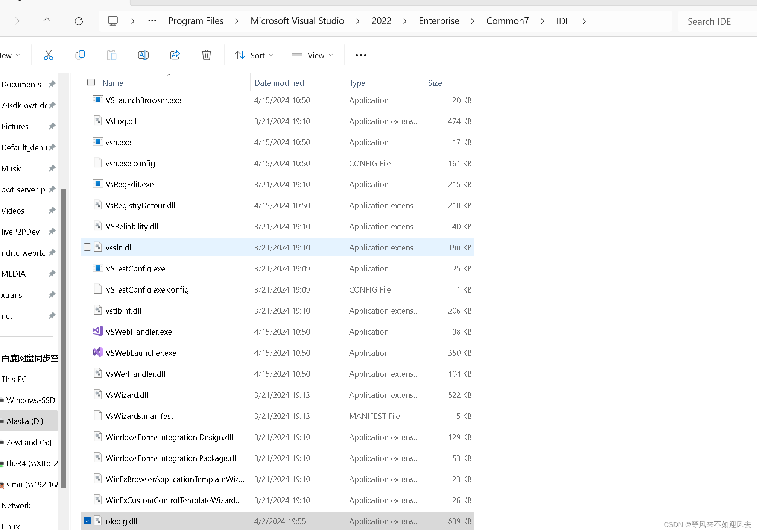Navigate to Program Files via breadcrumb
Image resolution: width=757 pixels, height=532 pixels.
pyautogui.click(x=196, y=21)
